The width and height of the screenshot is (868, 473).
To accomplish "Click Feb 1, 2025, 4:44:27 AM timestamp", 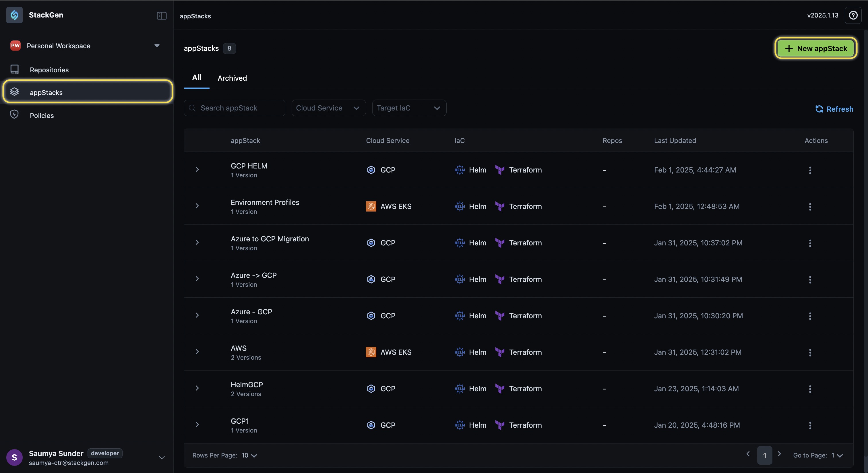I will pos(695,170).
